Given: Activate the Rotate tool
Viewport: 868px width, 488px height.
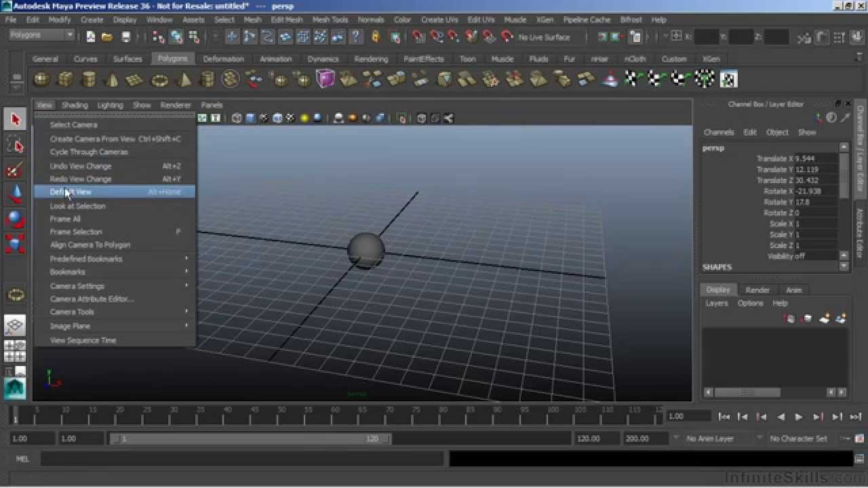Looking at the screenshot, I should pyautogui.click(x=15, y=219).
